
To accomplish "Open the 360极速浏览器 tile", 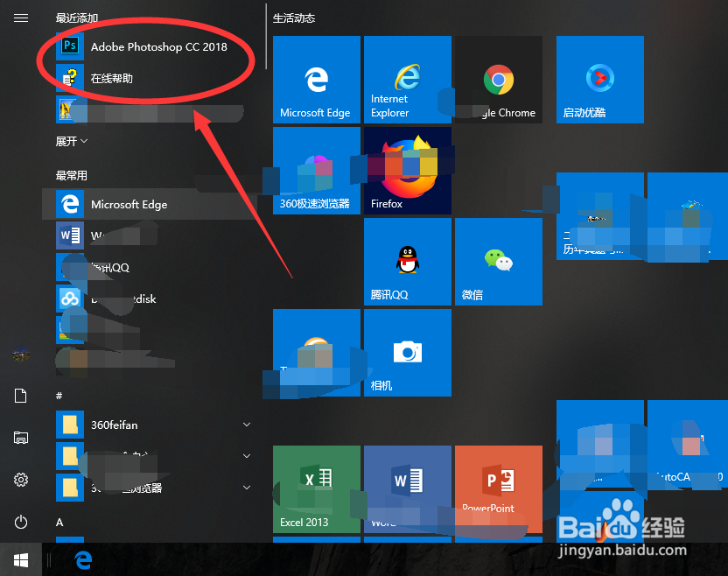I will 317,171.
